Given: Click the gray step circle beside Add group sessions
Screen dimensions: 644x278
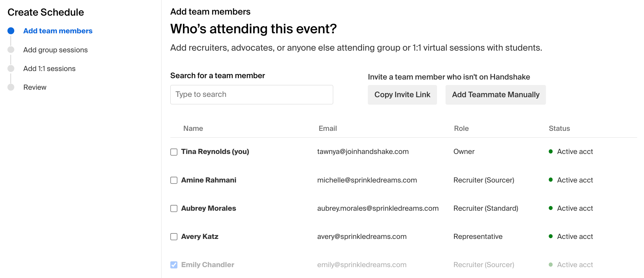Looking at the screenshot, I should [x=11, y=49].
